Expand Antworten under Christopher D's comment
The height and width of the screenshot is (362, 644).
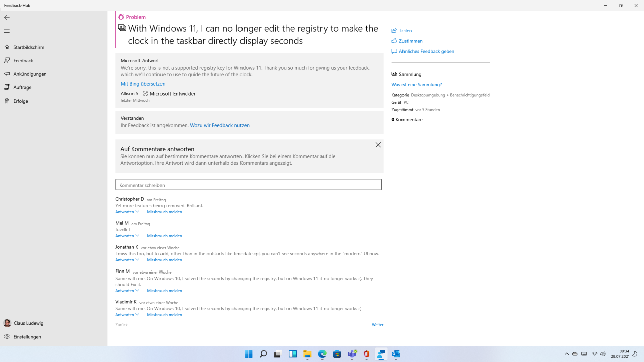pos(127,212)
